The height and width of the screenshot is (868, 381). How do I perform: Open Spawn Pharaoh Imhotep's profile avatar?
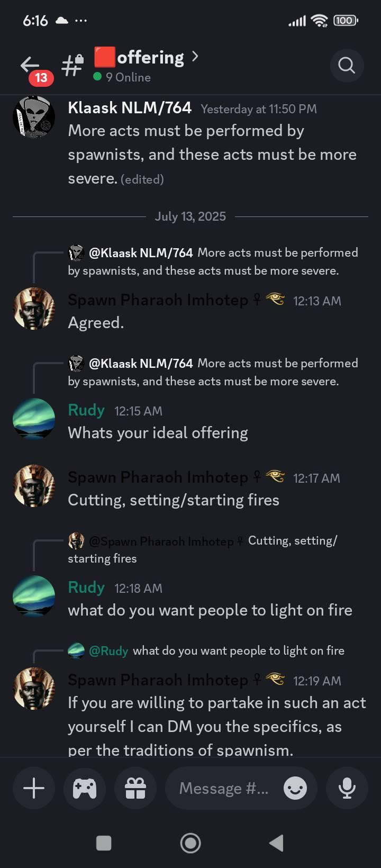point(33,308)
